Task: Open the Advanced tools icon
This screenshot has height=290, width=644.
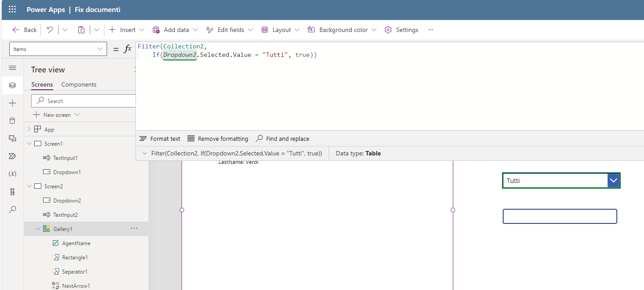Action: pos(12,191)
